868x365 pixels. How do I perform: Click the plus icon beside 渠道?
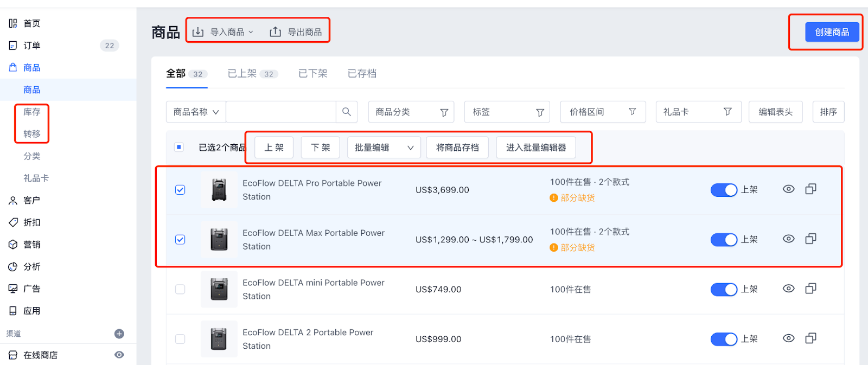[x=119, y=334]
